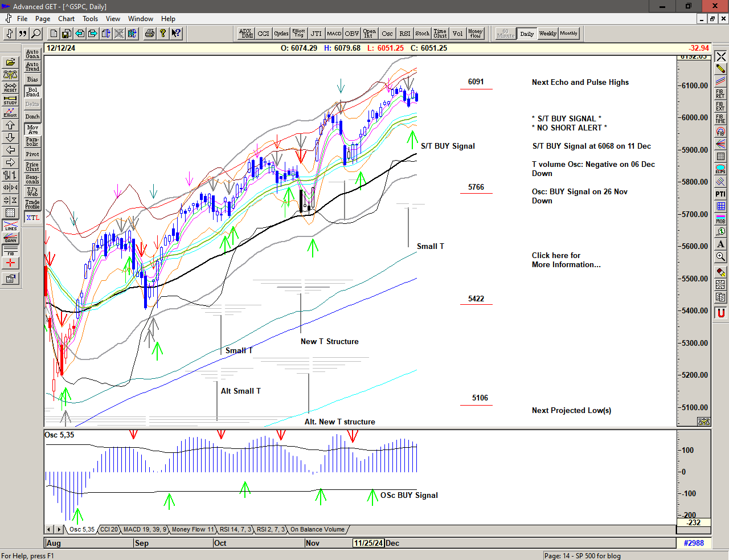
Task: Click the red crosshair cursor tool
Action: point(10,263)
